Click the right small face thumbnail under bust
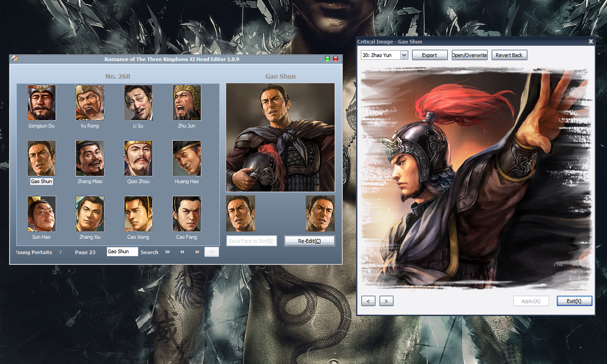Screen dimensions: 607x364 [320, 213]
